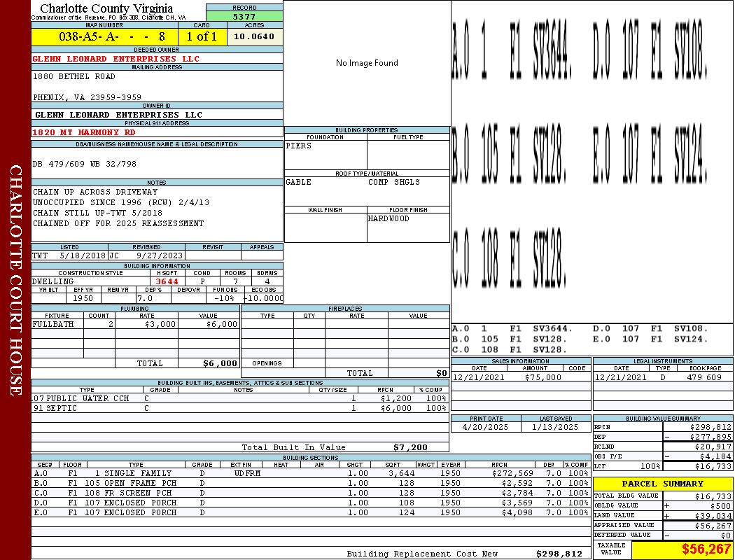
Task: Click plumbing rate $3,000
Action: tap(160, 324)
